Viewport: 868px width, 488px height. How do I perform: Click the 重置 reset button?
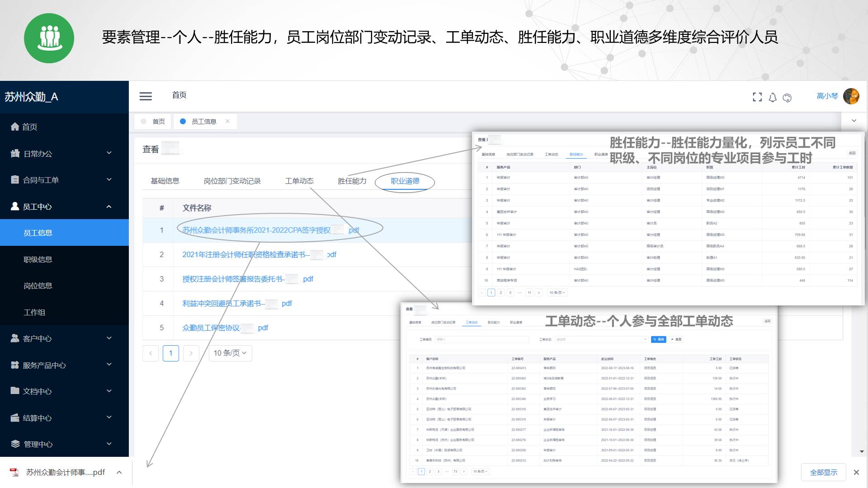pyautogui.click(x=676, y=339)
